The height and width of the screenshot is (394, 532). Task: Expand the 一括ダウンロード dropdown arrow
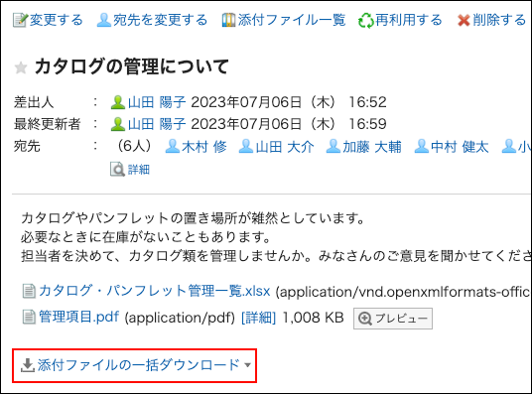248,365
